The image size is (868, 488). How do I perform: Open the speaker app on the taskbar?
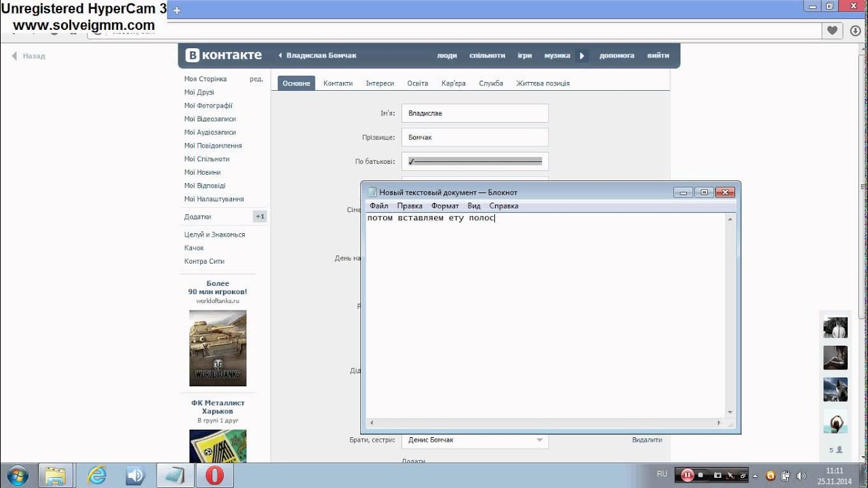136,476
